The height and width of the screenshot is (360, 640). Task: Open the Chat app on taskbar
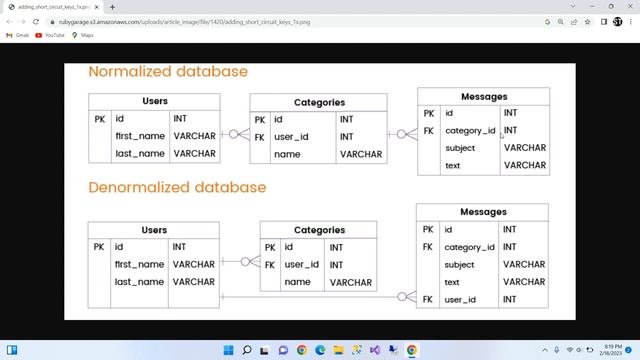[x=283, y=350]
